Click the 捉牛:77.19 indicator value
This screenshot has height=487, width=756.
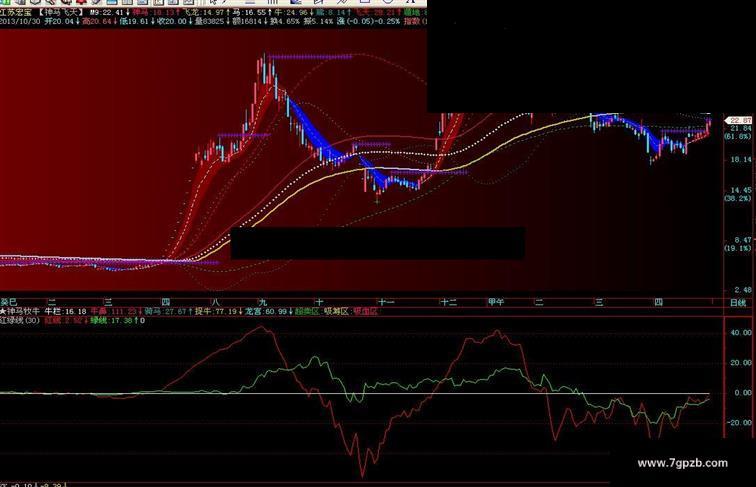(x=216, y=311)
